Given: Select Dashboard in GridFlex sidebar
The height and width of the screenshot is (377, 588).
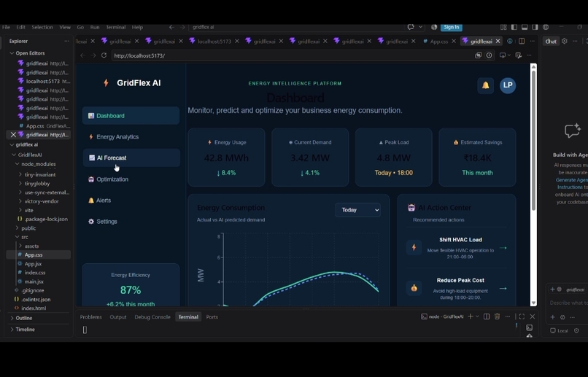Looking at the screenshot, I should (131, 116).
